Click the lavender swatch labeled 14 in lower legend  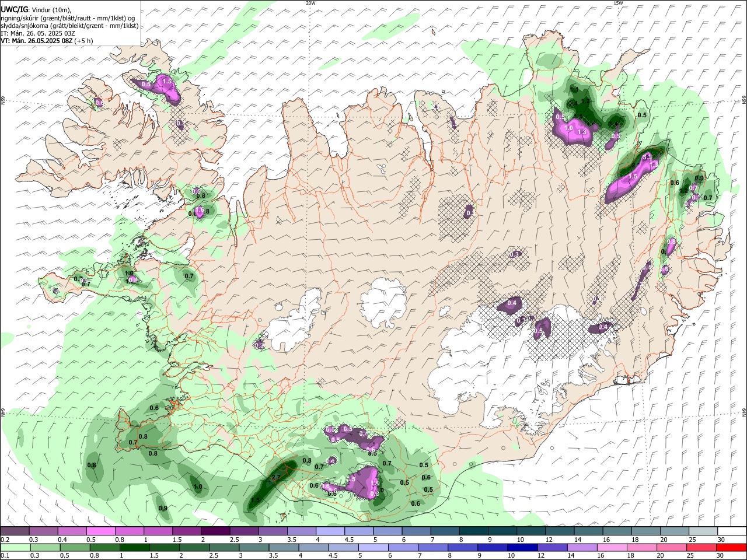tap(581, 548)
